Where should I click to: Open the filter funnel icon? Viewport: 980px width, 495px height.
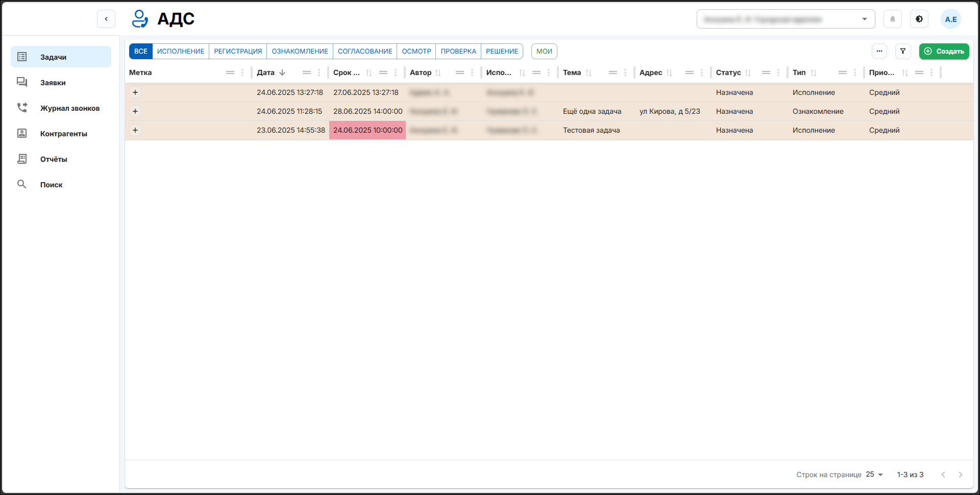pyautogui.click(x=903, y=51)
